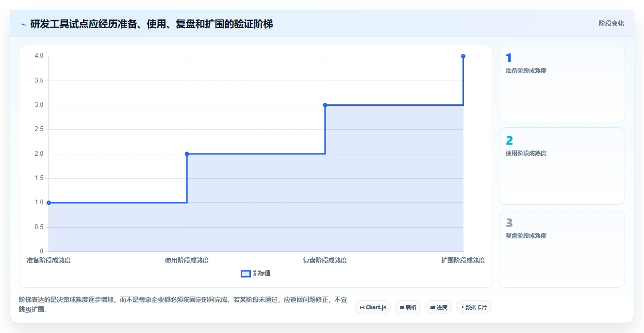Toggle the 指标值 legend item
This screenshot has height=333, width=644.
point(256,273)
